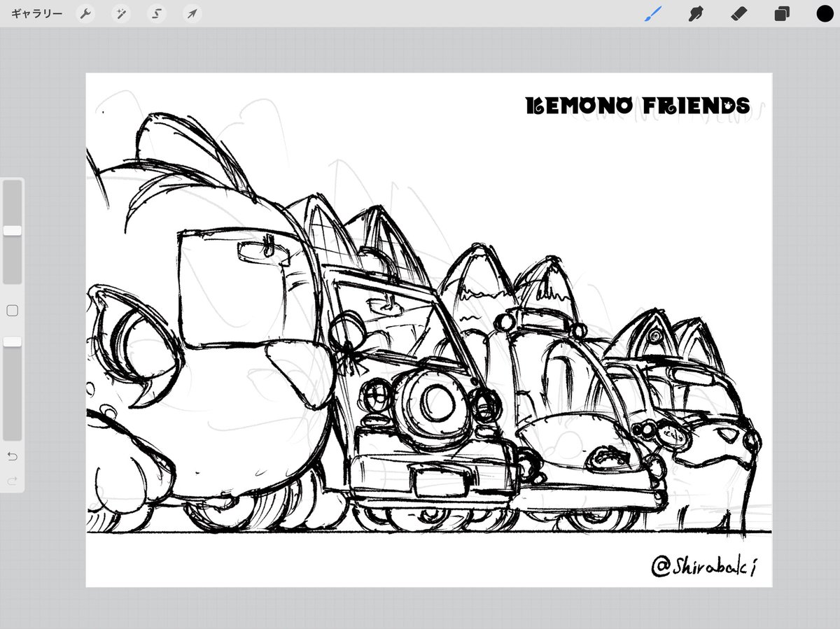Open the Layers panel
The image size is (840, 629).
coord(782,14)
